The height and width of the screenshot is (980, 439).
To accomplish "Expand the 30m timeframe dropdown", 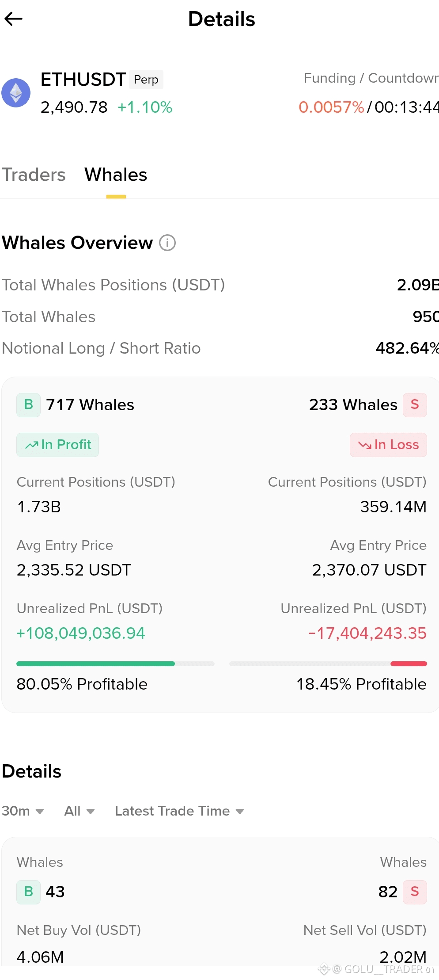I will coord(23,811).
